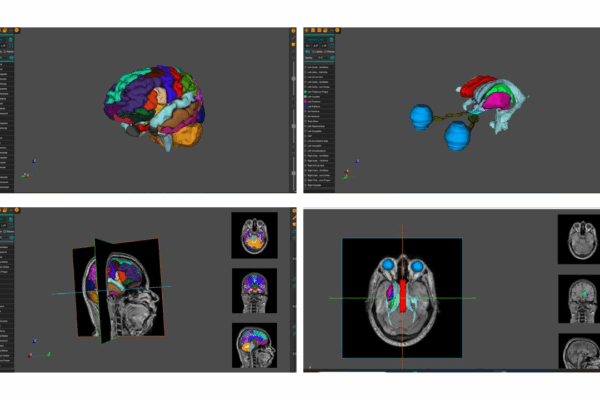Open the colored sagittal slice thumbnail in the bottom-left panel
Viewport: 600px width, 400px height.
254,345
